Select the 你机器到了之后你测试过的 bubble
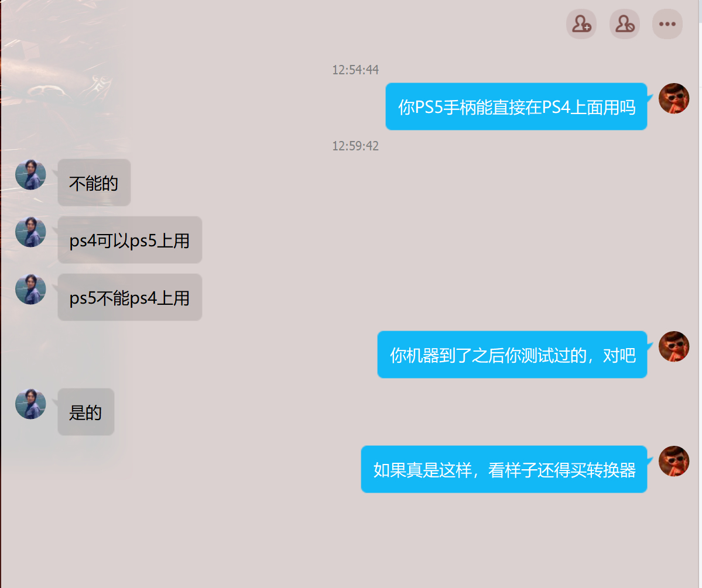Image resolution: width=702 pixels, height=588 pixels. tap(512, 355)
